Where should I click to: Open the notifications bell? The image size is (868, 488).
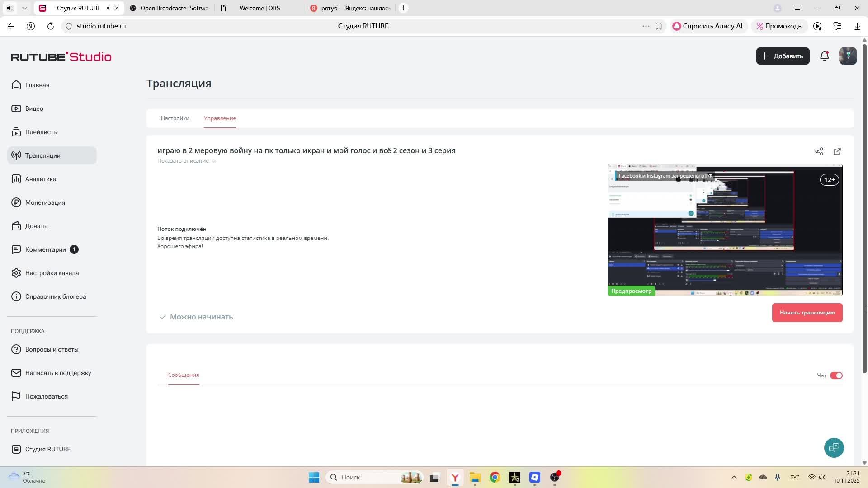click(x=824, y=56)
